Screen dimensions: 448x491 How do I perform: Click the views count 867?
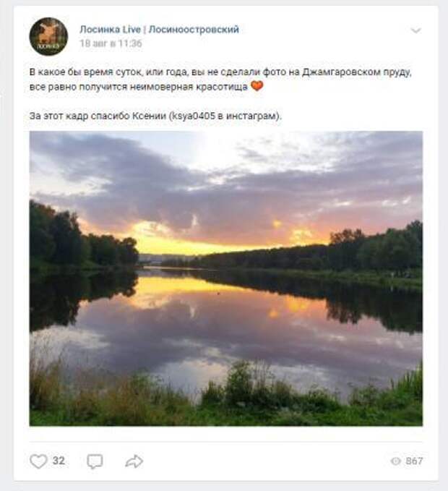414,461
